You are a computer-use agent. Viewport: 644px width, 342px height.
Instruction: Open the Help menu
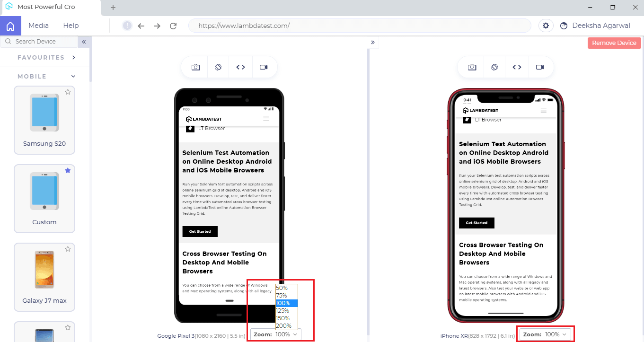[x=71, y=25]
